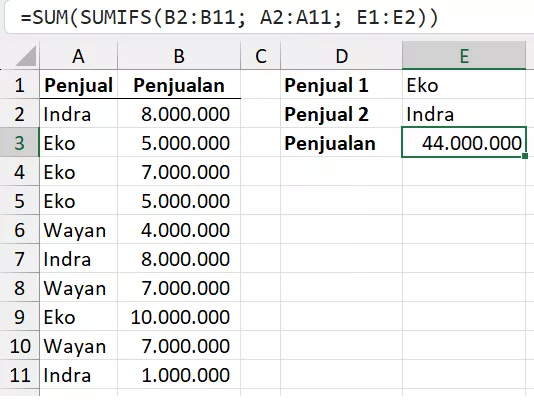The height and width of the screenshot is (400, 534).
Task: Click cell B9 with 10.000.000
Action: [x=179, y=317]
